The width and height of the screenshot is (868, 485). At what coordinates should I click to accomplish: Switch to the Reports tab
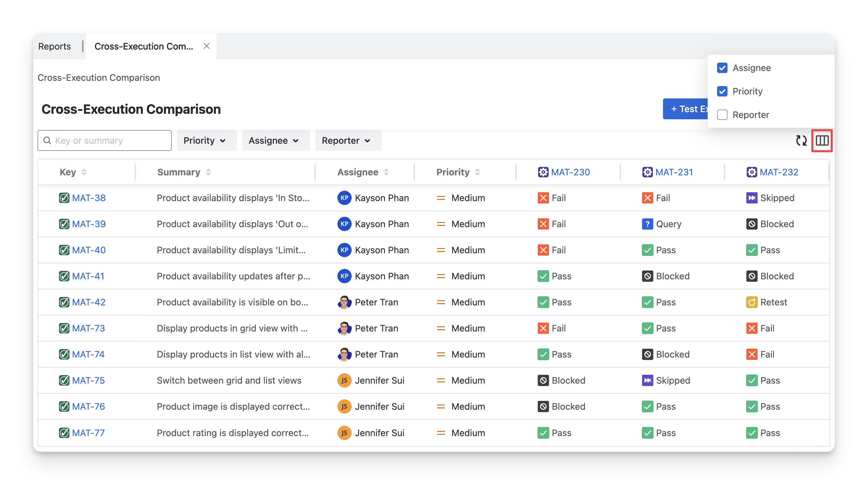[54, 46]
